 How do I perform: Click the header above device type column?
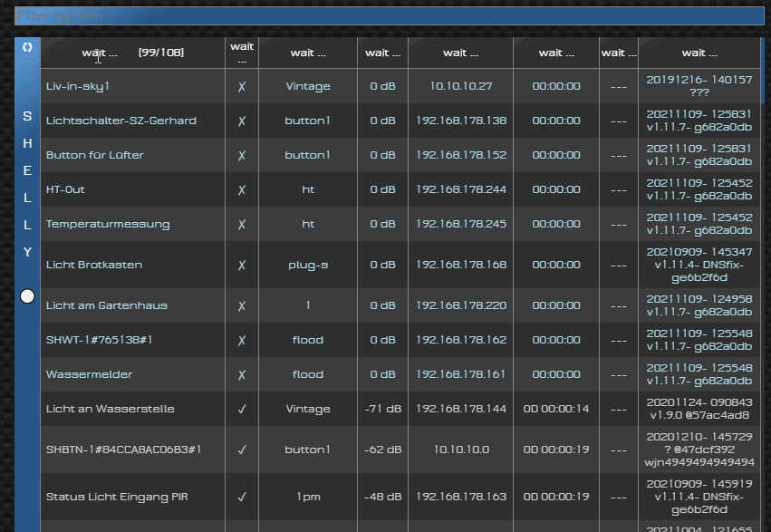tap(308, 53)
